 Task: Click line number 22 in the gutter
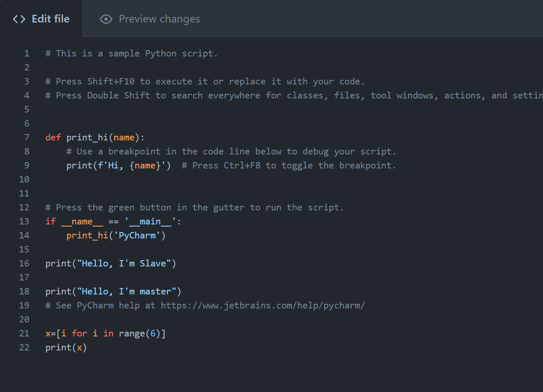tap(24, 347)
